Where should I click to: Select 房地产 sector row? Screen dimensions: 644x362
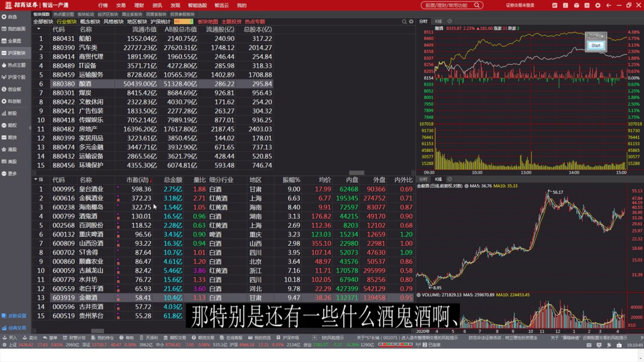pyautogui.click(x=153, y=129)
